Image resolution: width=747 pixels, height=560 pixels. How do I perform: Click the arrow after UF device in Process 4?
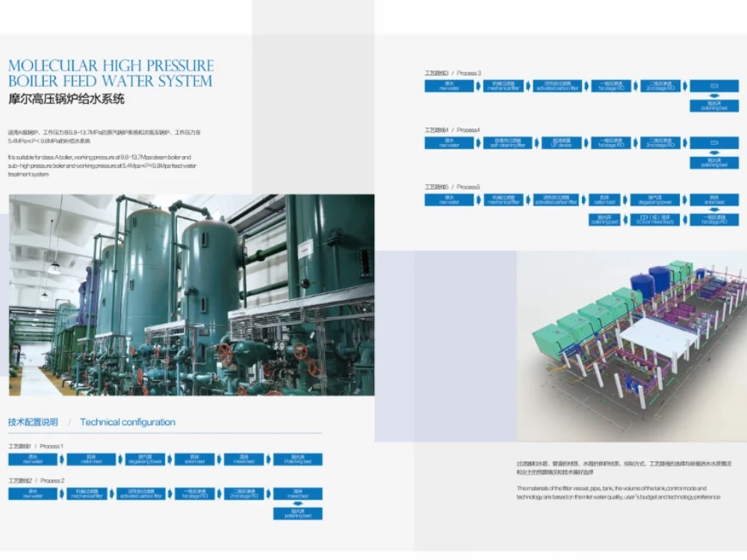586,143
